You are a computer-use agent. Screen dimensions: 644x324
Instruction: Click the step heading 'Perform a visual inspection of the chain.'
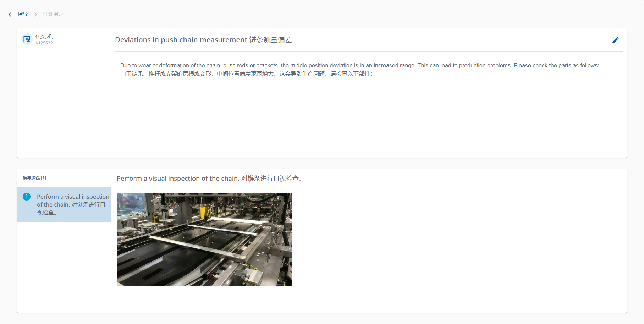[x=178, y=179]
